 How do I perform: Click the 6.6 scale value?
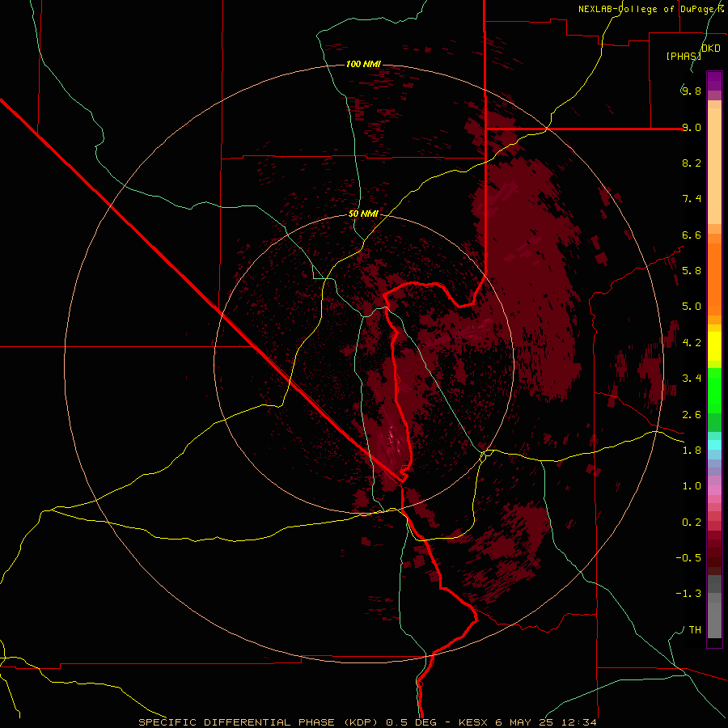click(x=692, y=235)
